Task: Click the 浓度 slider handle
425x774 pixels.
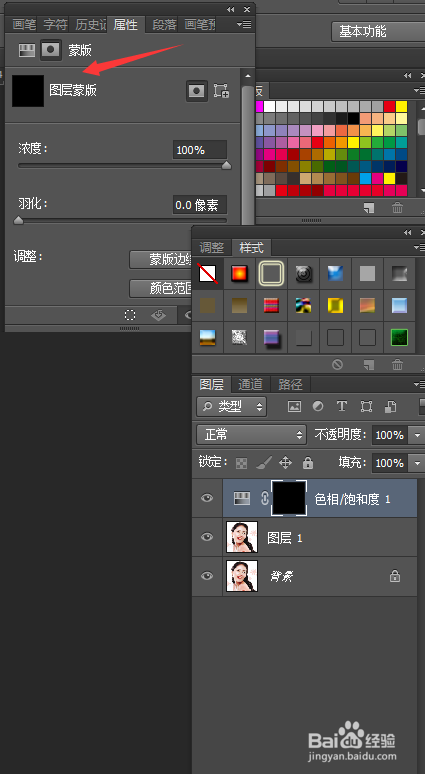Action: 227,165
